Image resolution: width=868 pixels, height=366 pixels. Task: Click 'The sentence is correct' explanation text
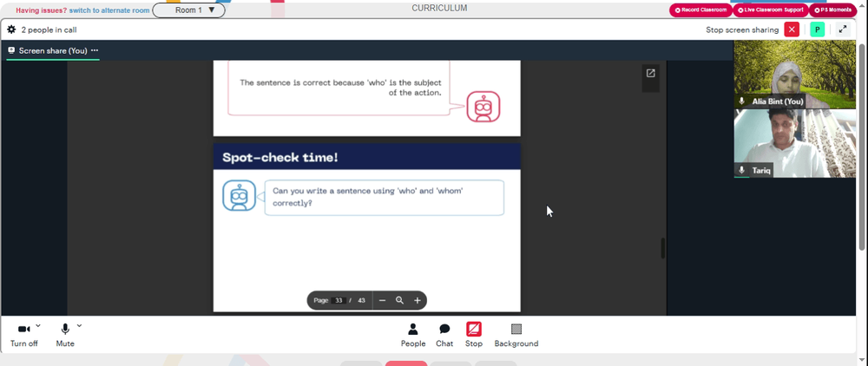340,88
